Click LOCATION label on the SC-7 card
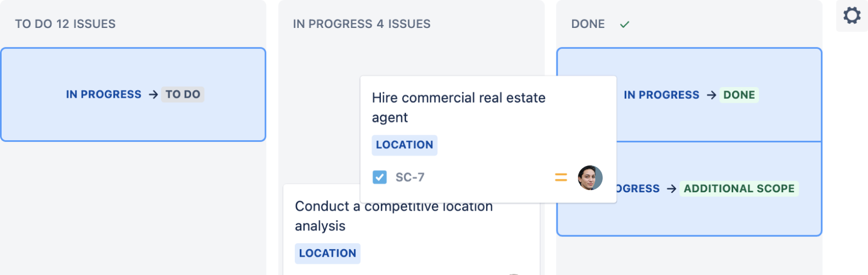868x275 pixels. pyautogui.click(x=404, y=145)
